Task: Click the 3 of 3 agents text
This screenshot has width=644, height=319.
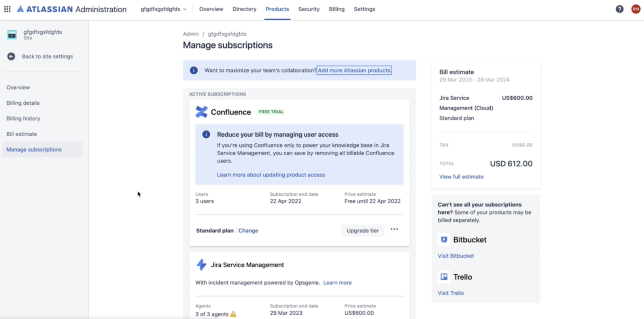Action: [212, 314]
